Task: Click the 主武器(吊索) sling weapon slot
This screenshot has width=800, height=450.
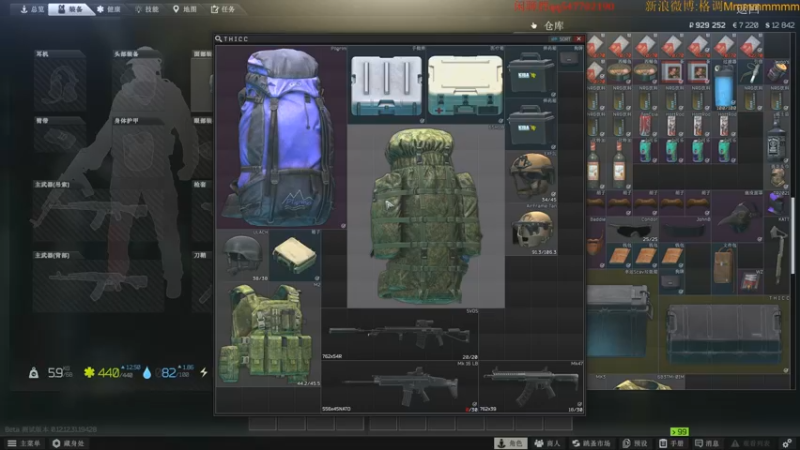Action: (98, 210)
